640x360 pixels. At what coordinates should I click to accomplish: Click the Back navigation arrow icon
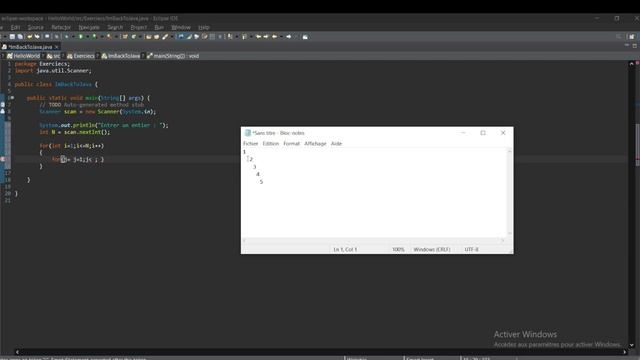click(x=274, y=37)
